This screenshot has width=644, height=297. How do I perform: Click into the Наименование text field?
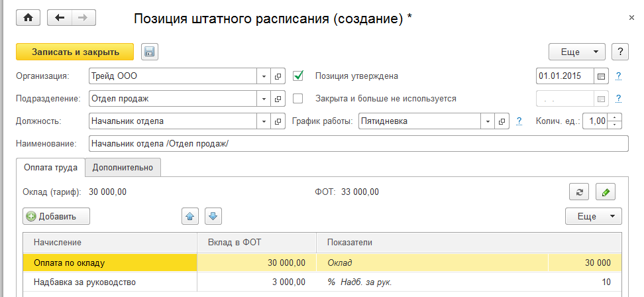(358, 144)
